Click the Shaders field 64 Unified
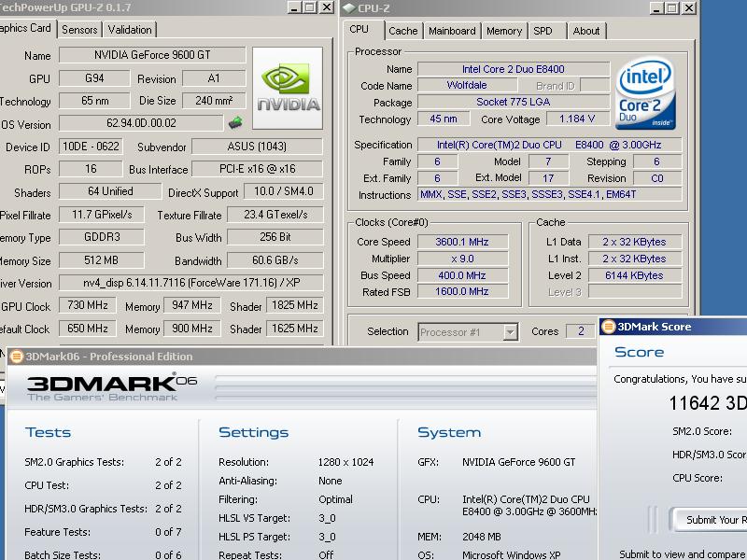 110,191
